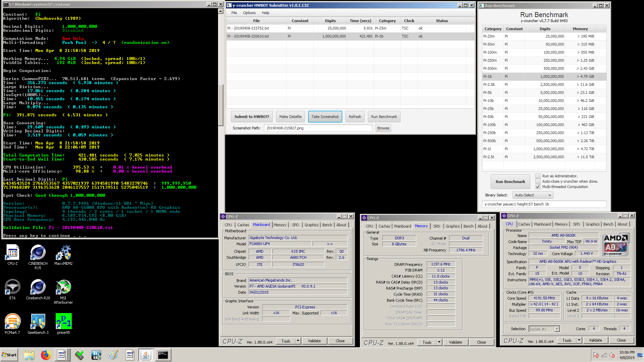Open the File menu in HWBOT Submitter
This screenshot has width=644, height=362.
234,13
